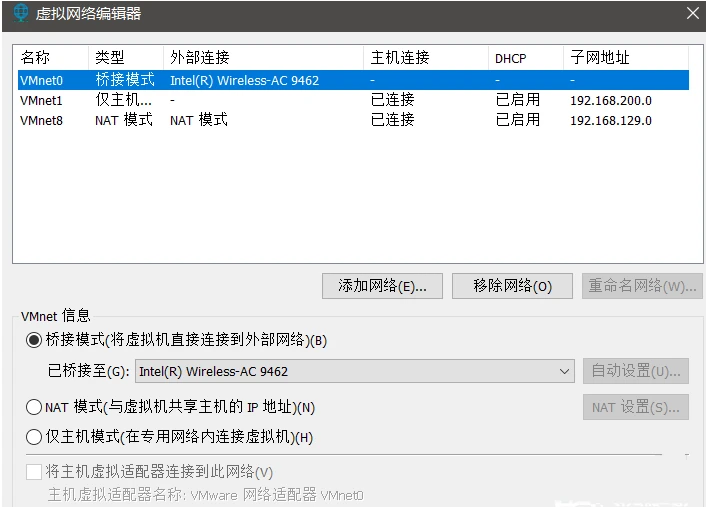Select the VMnet1 network row
Screen dimensions: 706x507
coord(353,100)
